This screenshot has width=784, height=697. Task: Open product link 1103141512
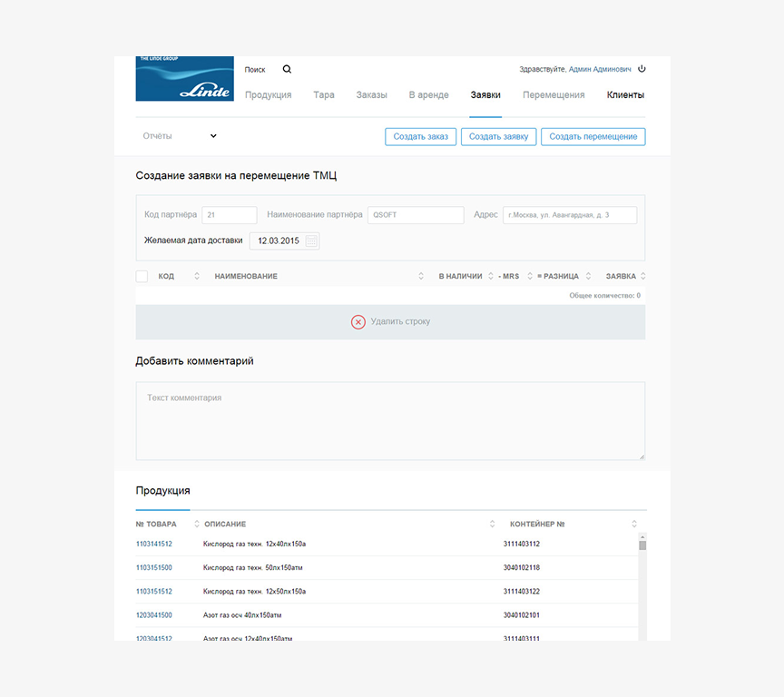[x=154, y=545]
